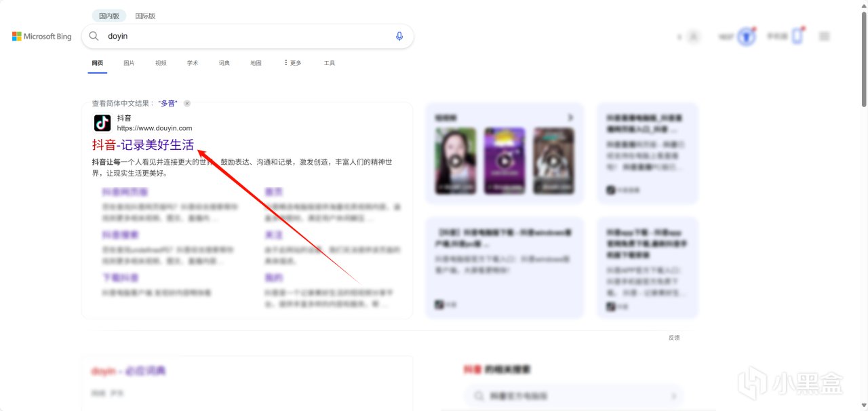Select the 地图 search tab

(x=256, y=63)
